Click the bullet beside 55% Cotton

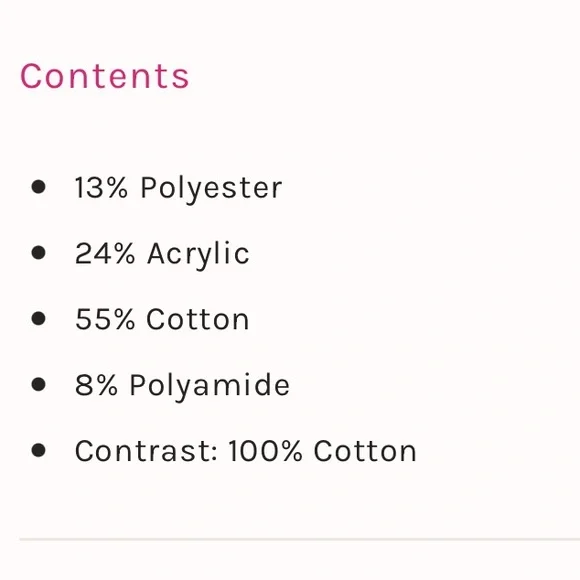[38, 318]
